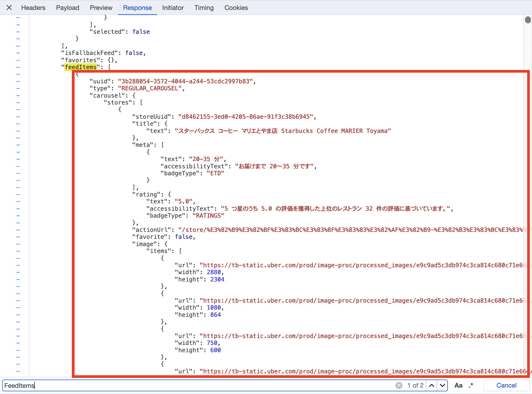Screen dimensions: 532x394
Task: Cancel the response search
Action: coord(506,385)
